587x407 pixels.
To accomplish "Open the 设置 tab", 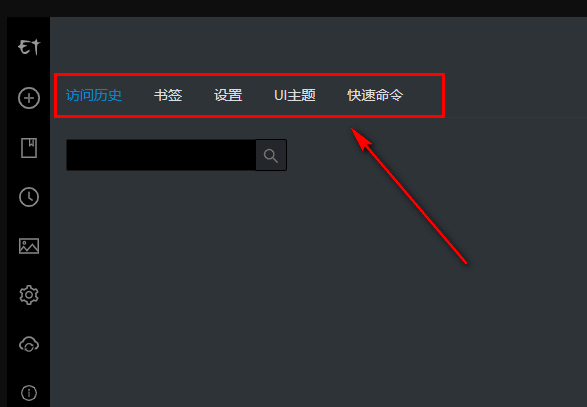I will pos(228,95).
